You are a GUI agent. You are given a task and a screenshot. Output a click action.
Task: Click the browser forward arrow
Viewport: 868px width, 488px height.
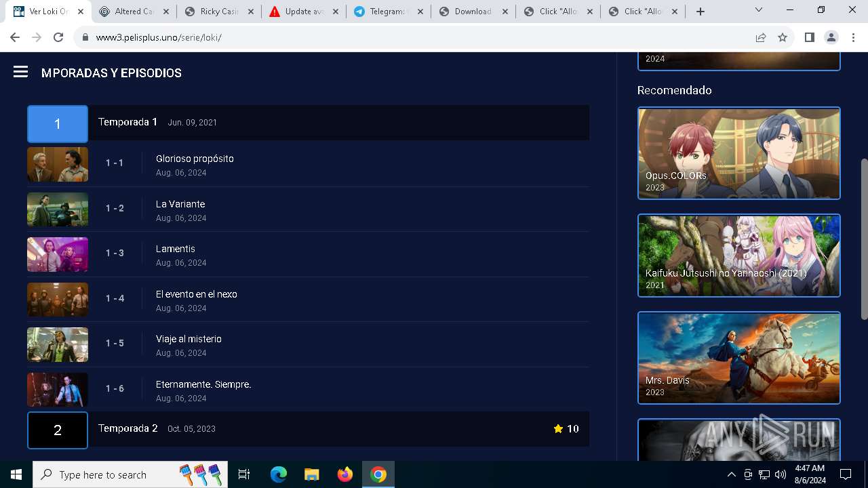click(x=37, y=37)
